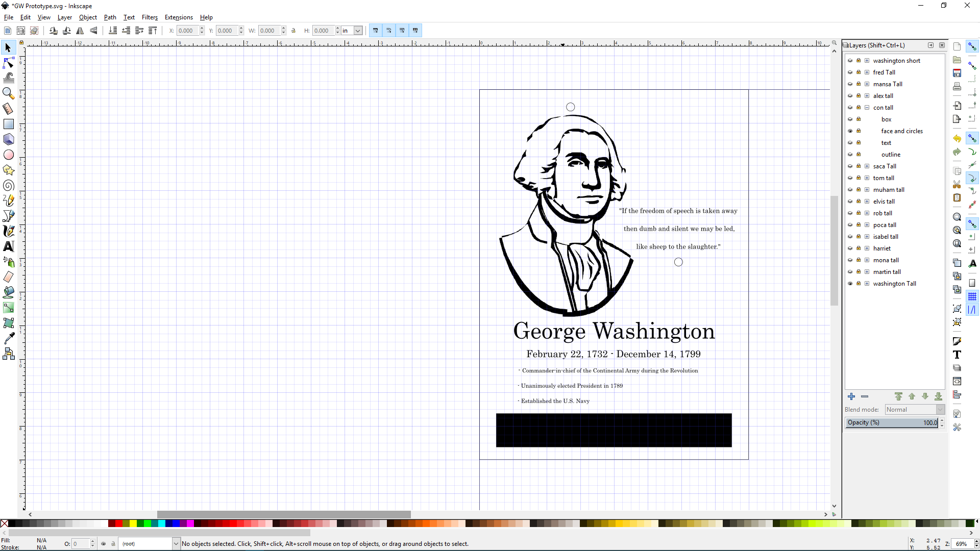The width and height of the screenshot is (980, 551).
Task: Select the harriet layer
Action: pyautogui.click(x=881, y=248)
